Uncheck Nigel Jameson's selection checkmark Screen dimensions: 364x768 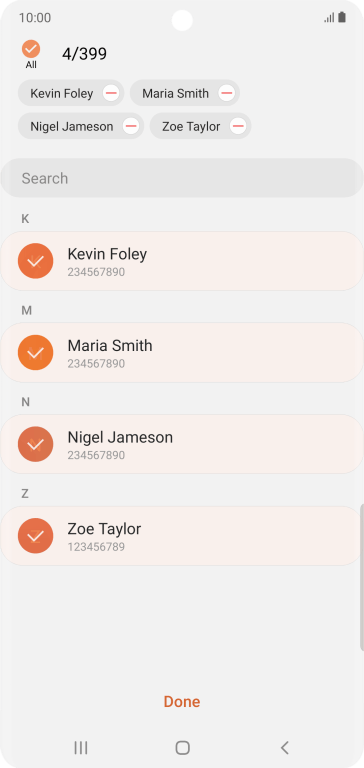pyautogui.click(x=35, y=444)
